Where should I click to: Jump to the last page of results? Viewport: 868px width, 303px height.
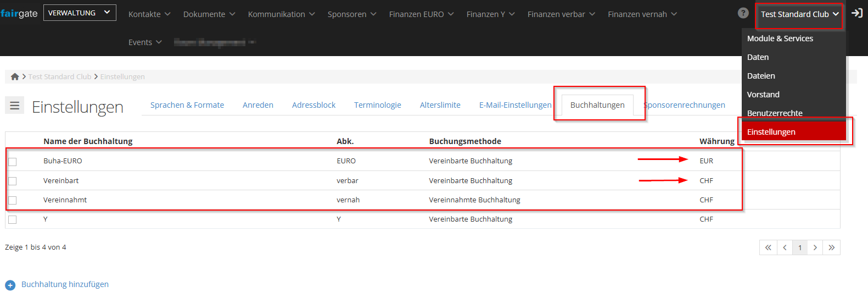[832, 247]
